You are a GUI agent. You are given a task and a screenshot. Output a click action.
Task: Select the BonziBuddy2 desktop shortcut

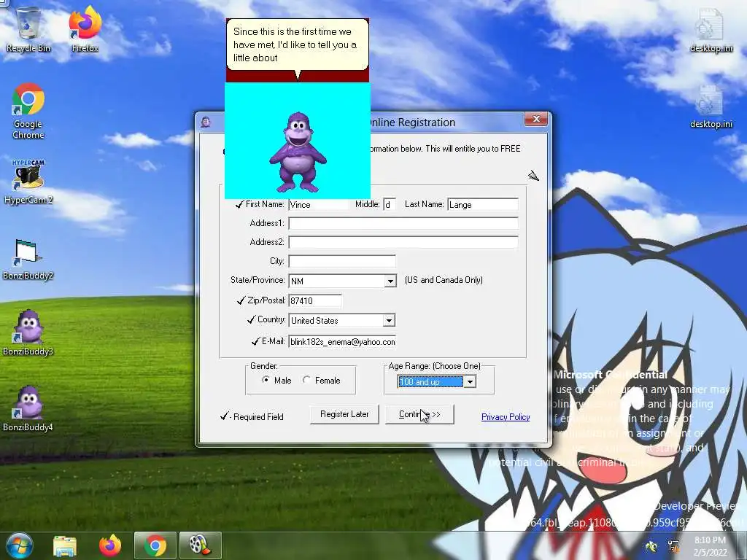point(28,259)
